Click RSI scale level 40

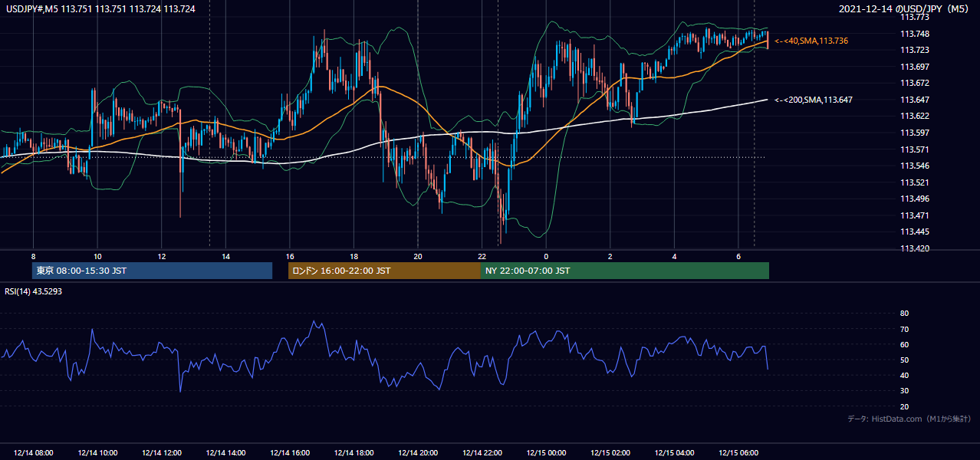click(904, 376)
